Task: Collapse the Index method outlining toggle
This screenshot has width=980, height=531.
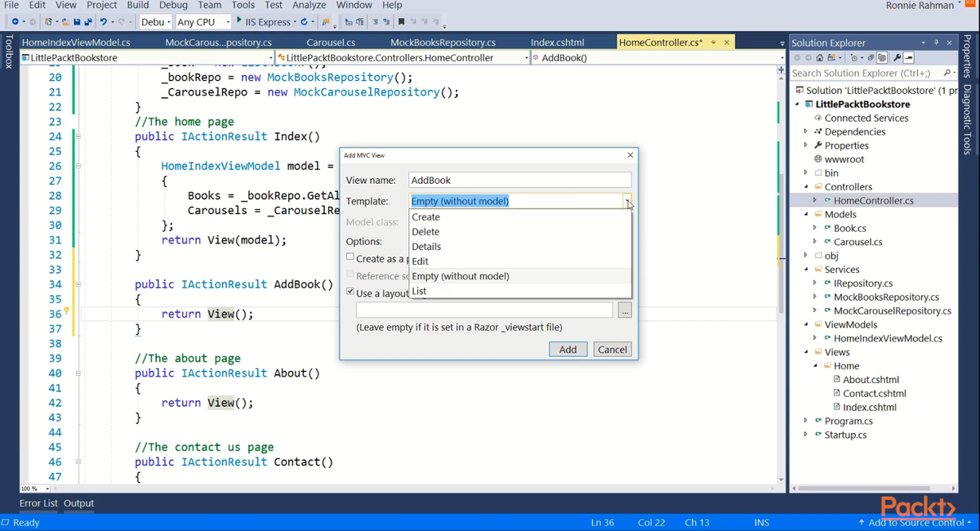Action: point(78,136)
